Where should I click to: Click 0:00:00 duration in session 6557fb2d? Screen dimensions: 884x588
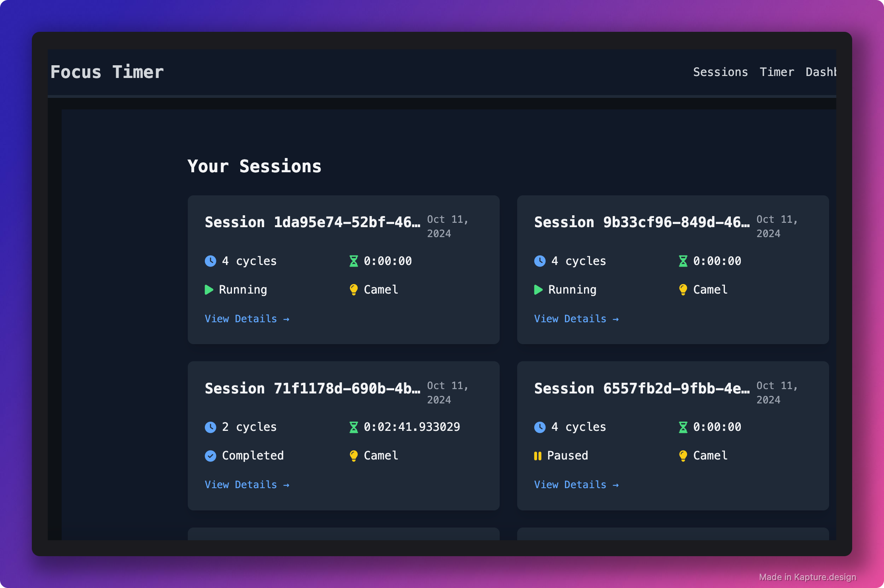click(717, 427)
